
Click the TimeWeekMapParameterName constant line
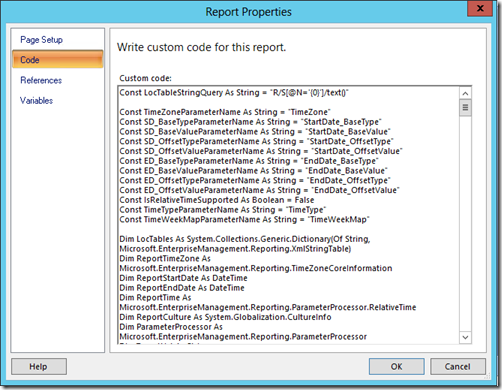click(244, 219)
